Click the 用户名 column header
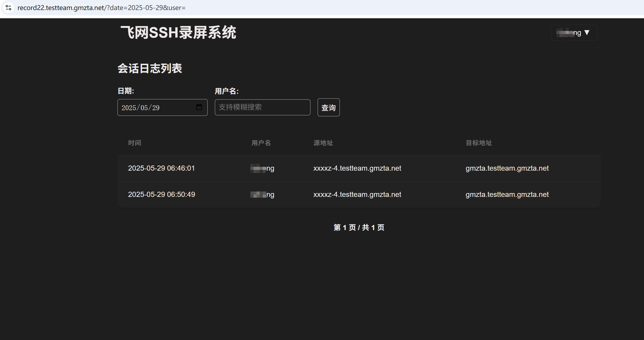Viewport: 644px width, 340px height. pos(261,143)
